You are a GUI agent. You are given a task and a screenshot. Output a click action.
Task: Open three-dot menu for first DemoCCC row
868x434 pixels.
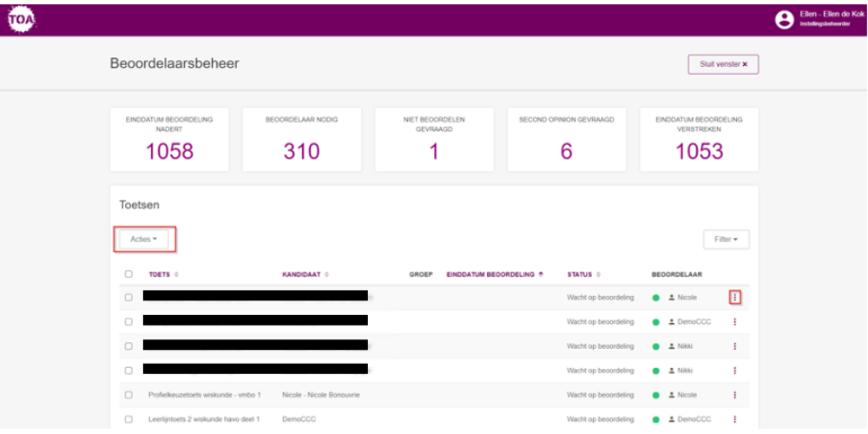pyautogui.click(x=734, y=322)
